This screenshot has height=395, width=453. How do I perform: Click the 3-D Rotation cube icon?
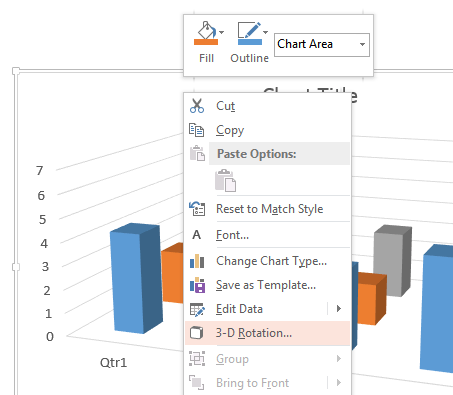pos(197,333)
